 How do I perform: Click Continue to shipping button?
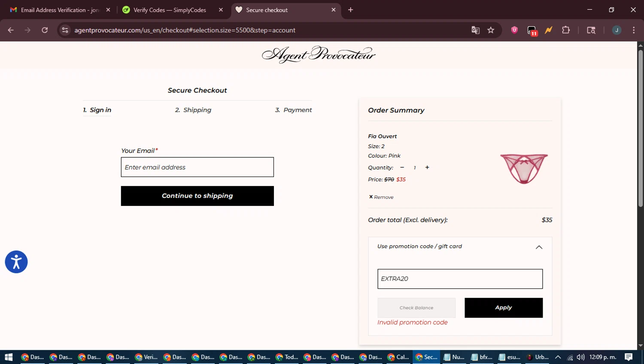pos(197,196)
